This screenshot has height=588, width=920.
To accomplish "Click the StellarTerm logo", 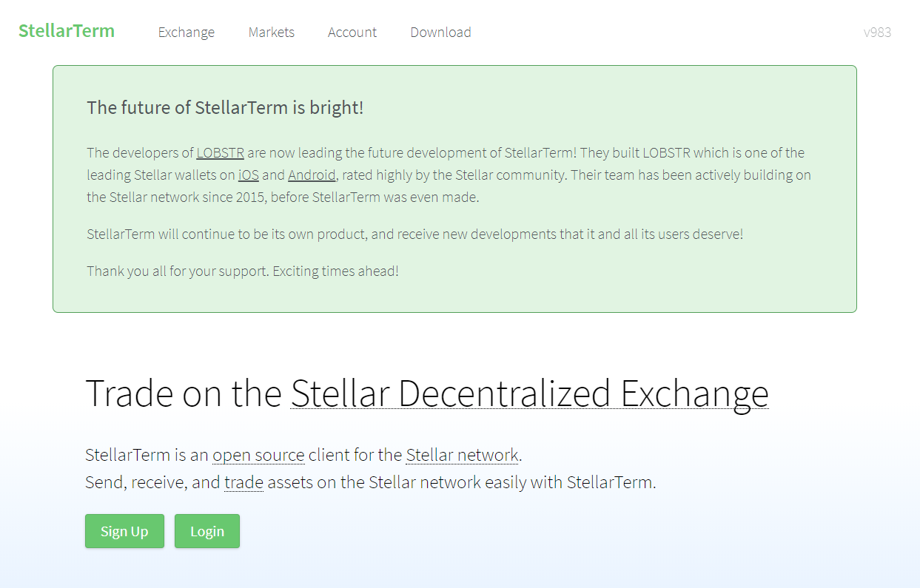I will (67, 31).
